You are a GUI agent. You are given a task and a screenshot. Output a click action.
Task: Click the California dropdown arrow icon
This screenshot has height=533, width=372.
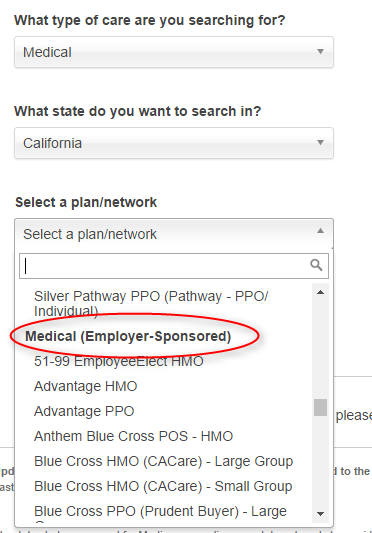coord(320,142)
